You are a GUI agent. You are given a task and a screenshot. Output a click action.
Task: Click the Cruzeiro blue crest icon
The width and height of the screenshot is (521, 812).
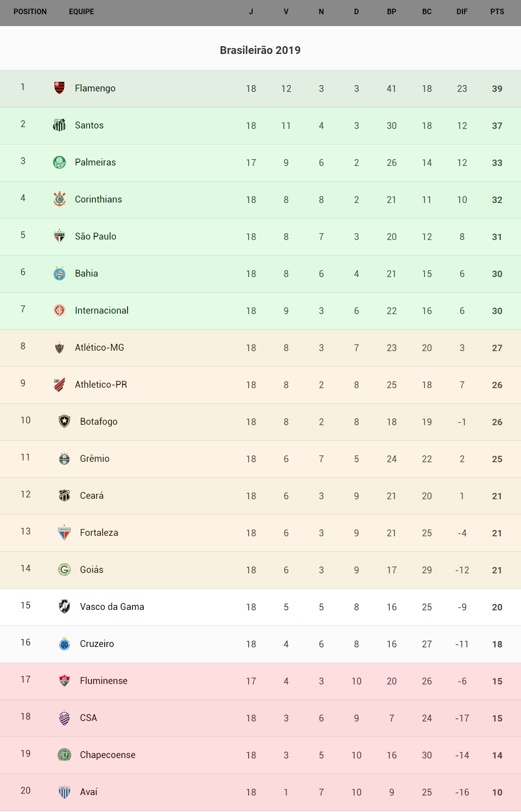[x=64, y=643]
